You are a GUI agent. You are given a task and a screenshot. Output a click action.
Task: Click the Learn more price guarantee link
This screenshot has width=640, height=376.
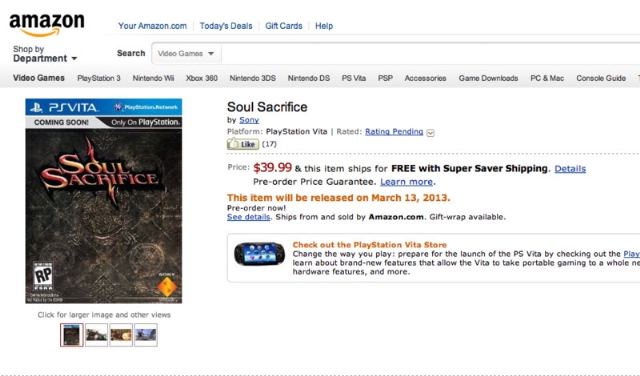tap(407, 182)
